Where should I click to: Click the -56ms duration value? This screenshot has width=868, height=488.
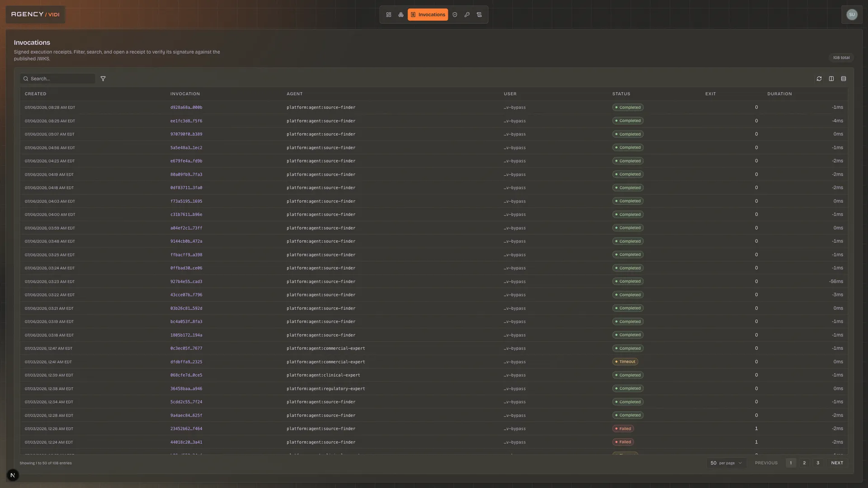pyautogui.click(x=836, y=282)
